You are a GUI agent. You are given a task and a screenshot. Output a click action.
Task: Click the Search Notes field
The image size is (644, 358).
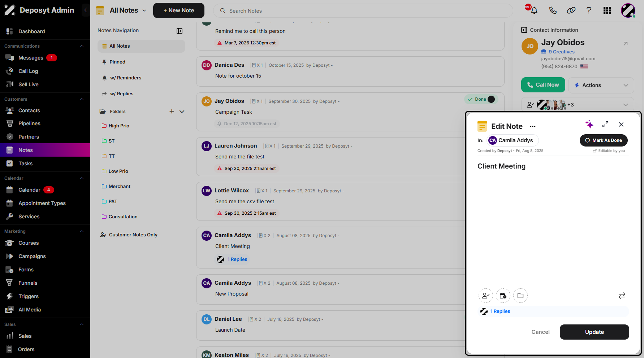363,11
